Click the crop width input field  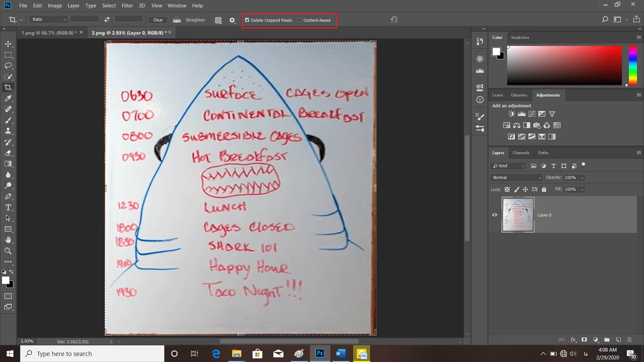(x=84, y=19)
